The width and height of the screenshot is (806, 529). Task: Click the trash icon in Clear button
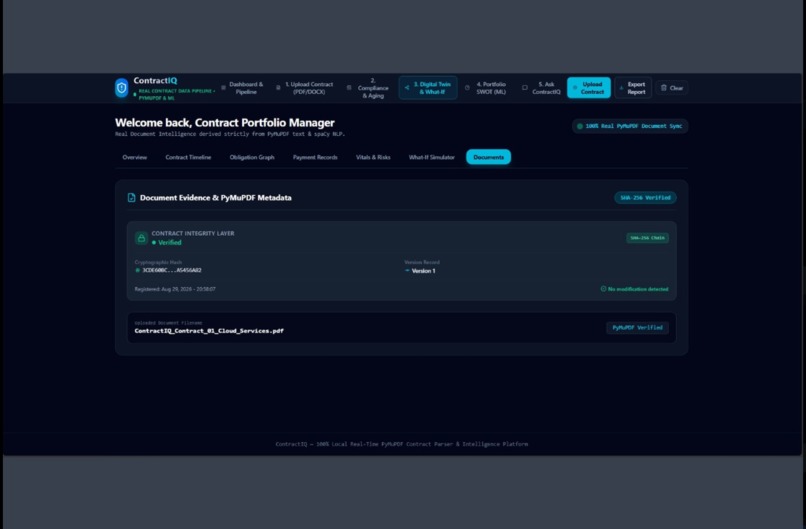(x=664, y=88)
